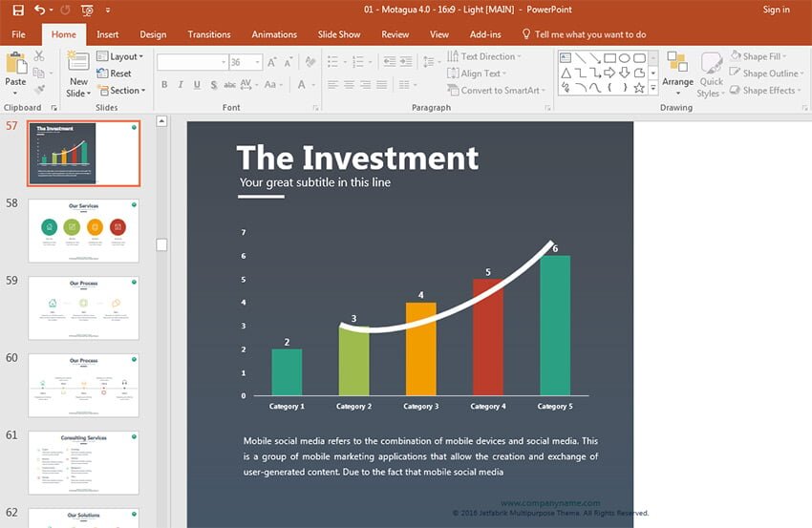Open the font size dropdown
812x528 pixels.
(x=258, y=62)
